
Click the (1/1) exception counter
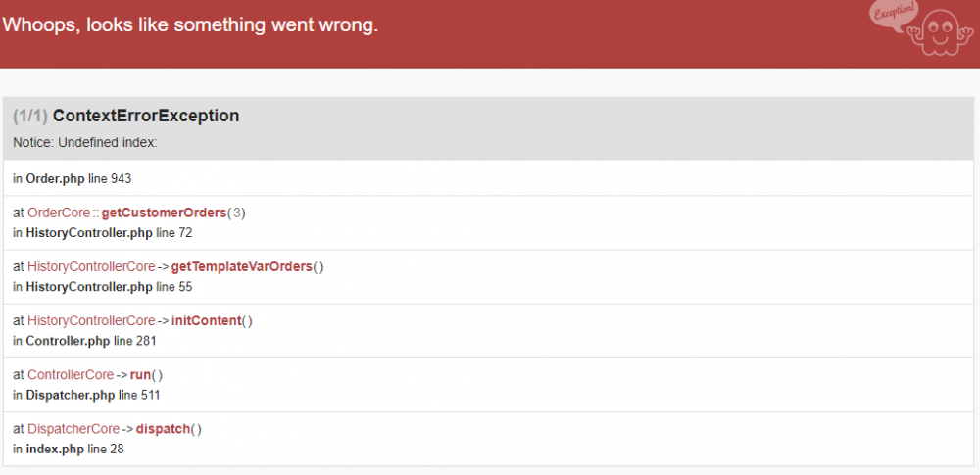click(30, 116)
